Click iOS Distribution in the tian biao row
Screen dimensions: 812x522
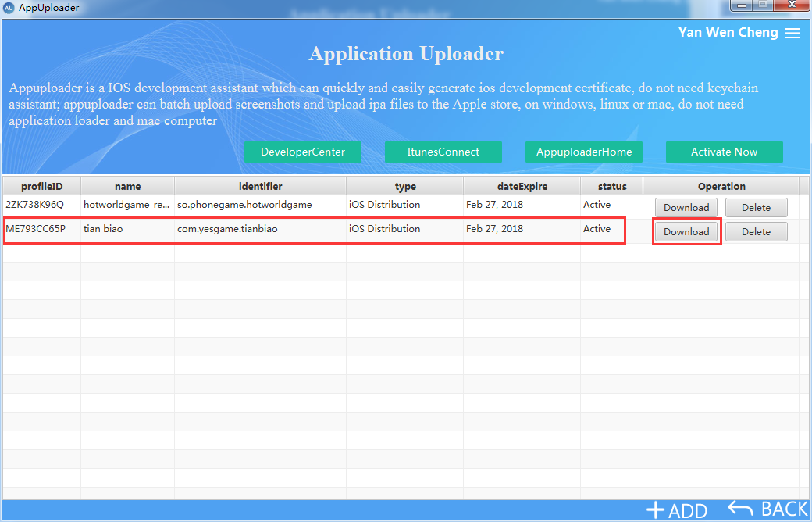[385, 229]
